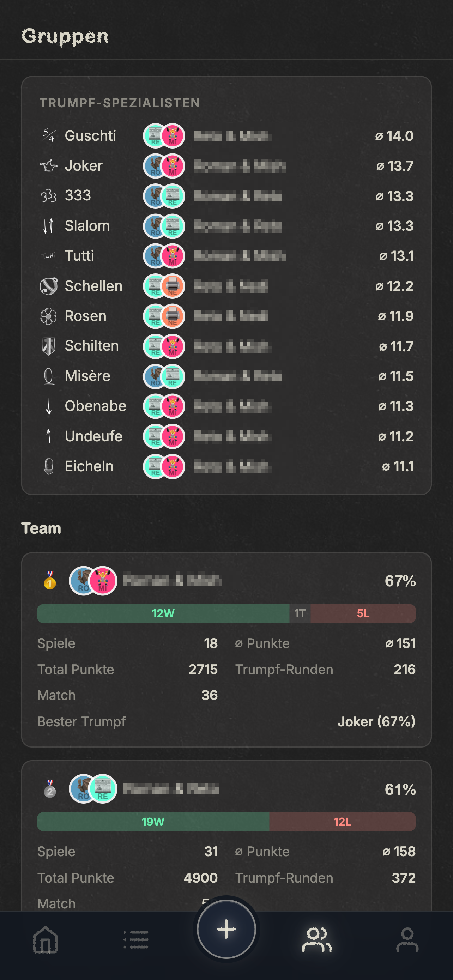Tap the Rosen flower icon

coord(49,316)
